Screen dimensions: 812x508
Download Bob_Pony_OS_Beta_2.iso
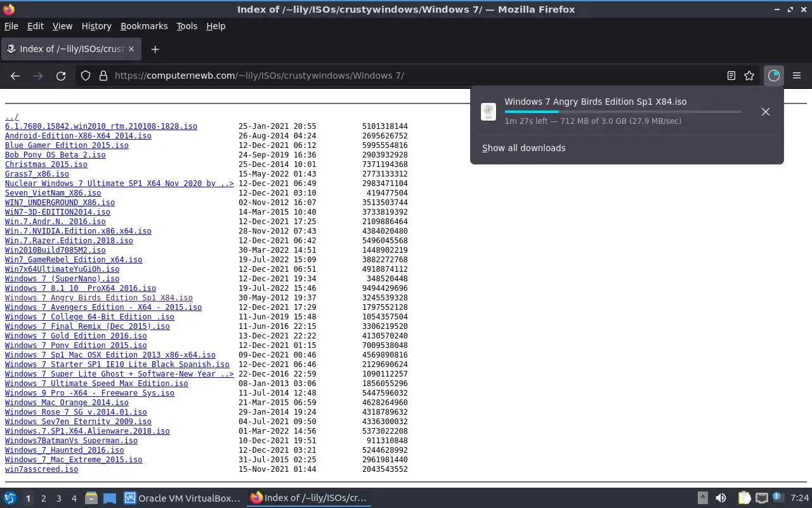pos(55,155)
